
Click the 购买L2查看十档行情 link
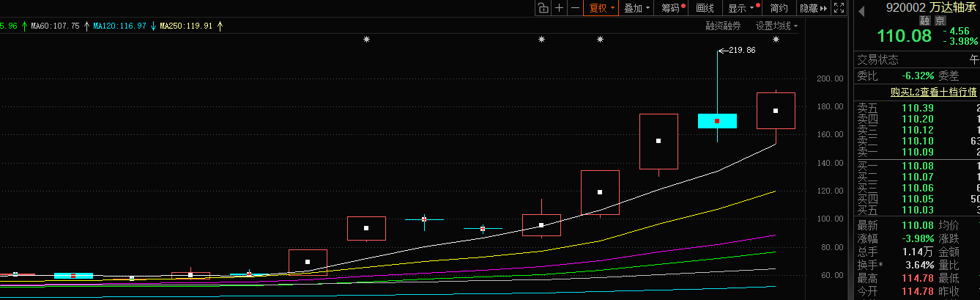click(933, 92)
